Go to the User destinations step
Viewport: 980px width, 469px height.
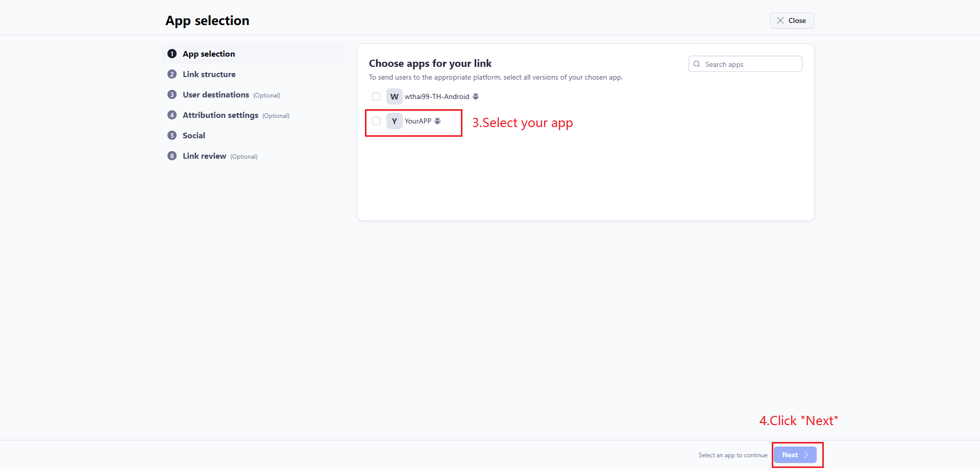(253, 94)
